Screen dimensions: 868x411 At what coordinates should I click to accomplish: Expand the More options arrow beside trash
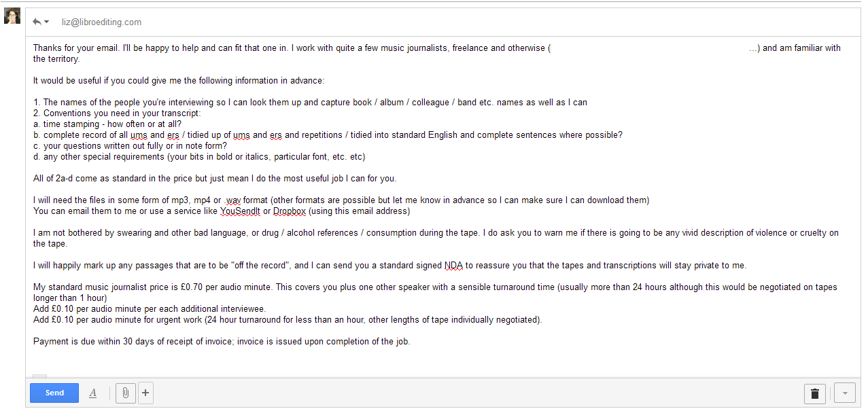844,393
